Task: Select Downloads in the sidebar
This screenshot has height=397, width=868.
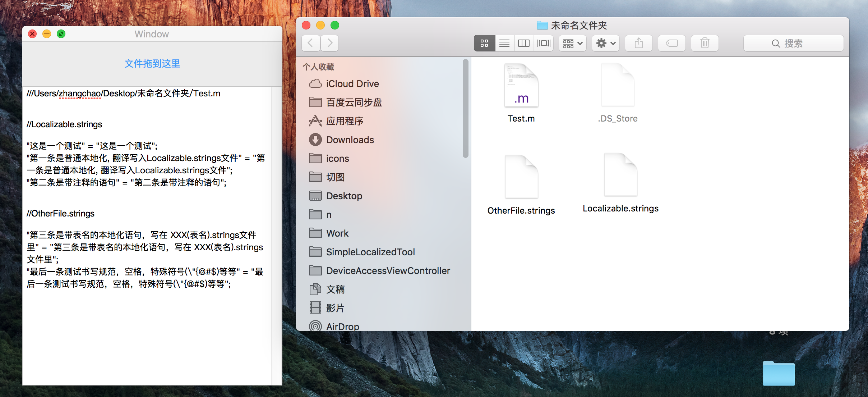Action: [x=350, y=140]
